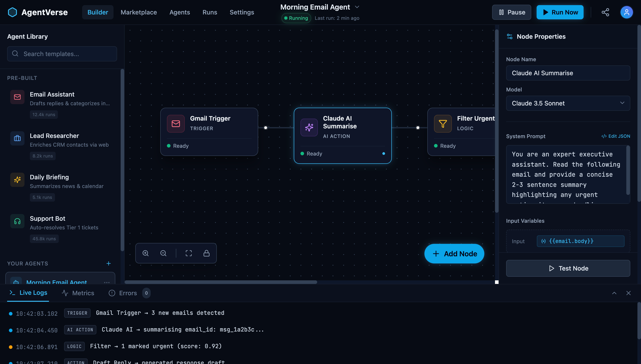
Task: Open the Marketplace tab
Action: 139,12
